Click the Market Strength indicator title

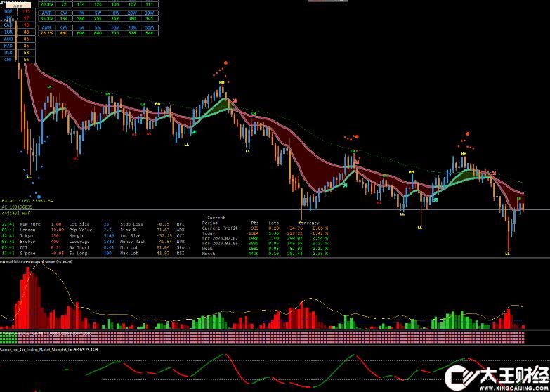tap(49, 351)
